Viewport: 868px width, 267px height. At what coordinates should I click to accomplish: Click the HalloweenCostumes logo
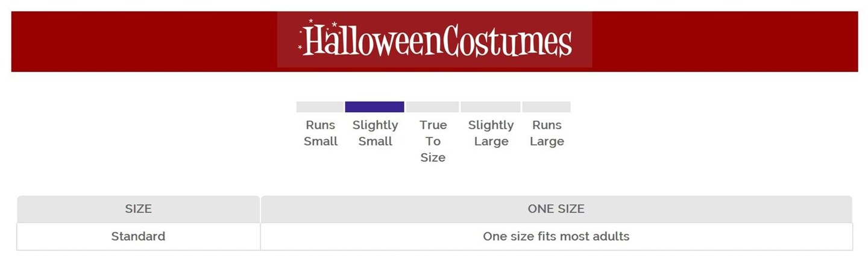pos(435,40)
